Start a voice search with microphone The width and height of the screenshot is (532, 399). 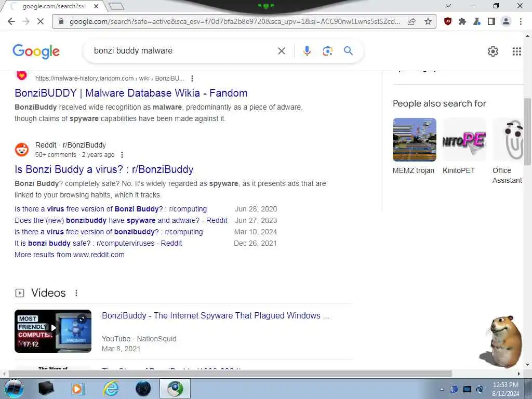[307, 51]
